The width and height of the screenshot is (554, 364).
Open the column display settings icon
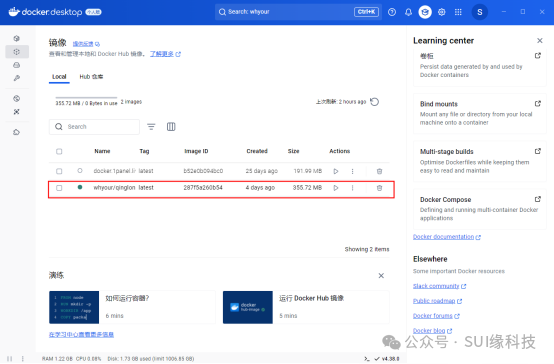[x=171, y=127]
